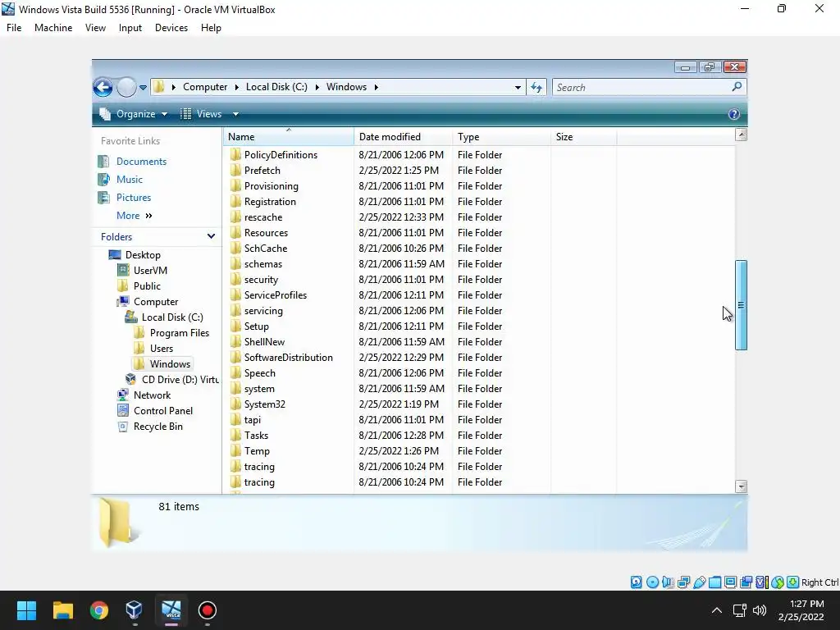This screenshot has width=840, height=630.
Task: Click the magnifier search icon
Action: pyautogui.click(x=737, y=86)
